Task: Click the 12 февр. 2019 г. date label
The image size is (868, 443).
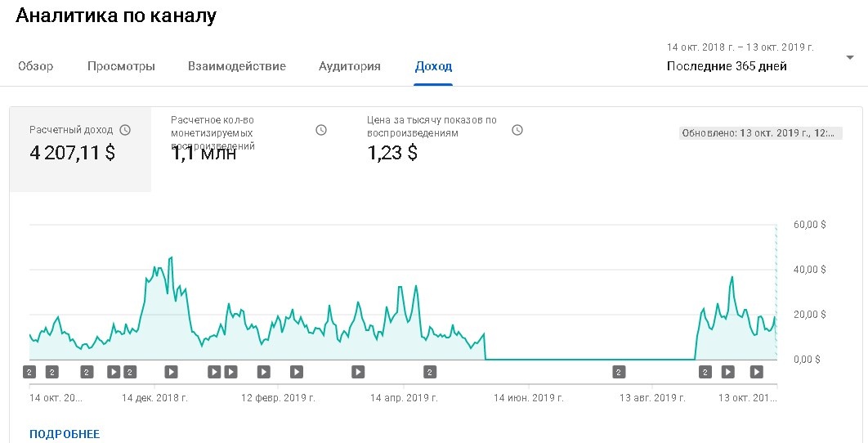Action: click(279, 398)
